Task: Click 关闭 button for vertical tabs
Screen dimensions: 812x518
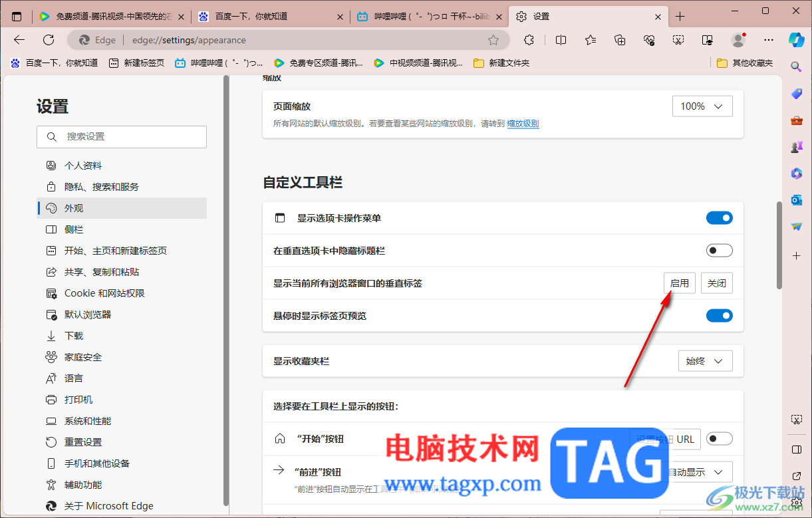Action: (x=717, y=283)
